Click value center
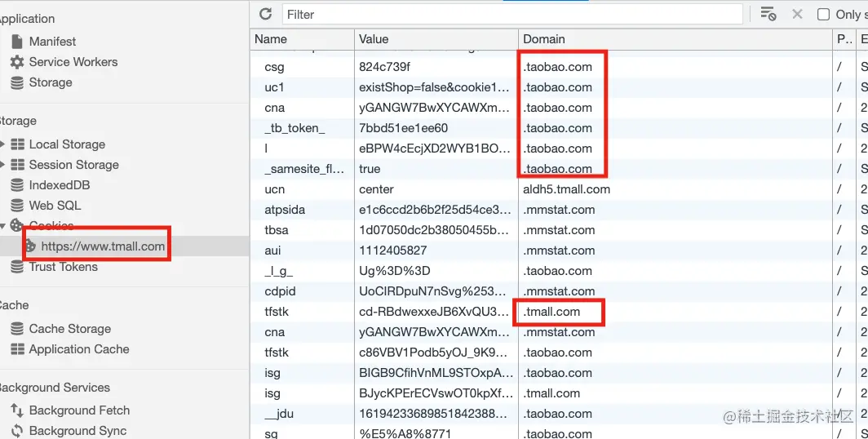This screenshot has width=868, height=439. click(376, 189)
